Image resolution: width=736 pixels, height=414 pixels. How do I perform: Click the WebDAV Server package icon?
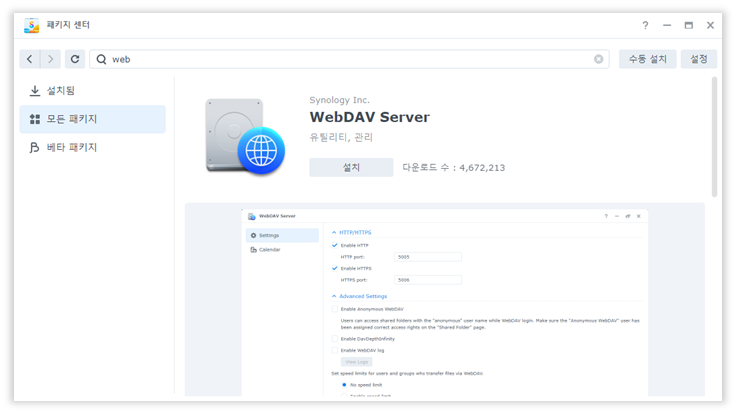(x=245, y=136)
